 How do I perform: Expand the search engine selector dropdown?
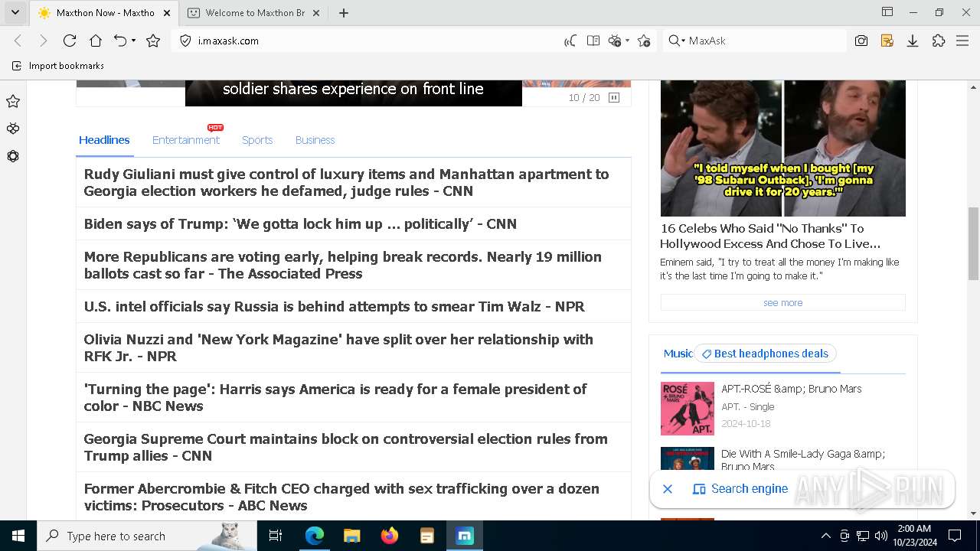pos(677,41)
